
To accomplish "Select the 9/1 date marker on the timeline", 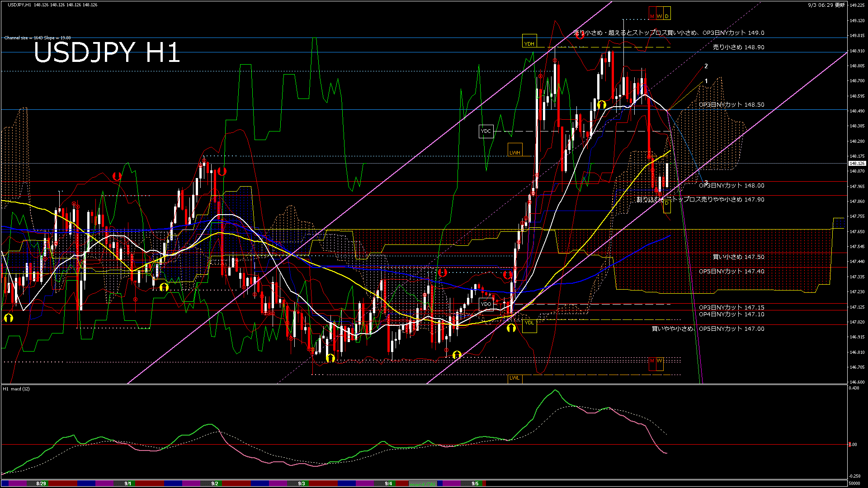I will [x=128, y=483].
